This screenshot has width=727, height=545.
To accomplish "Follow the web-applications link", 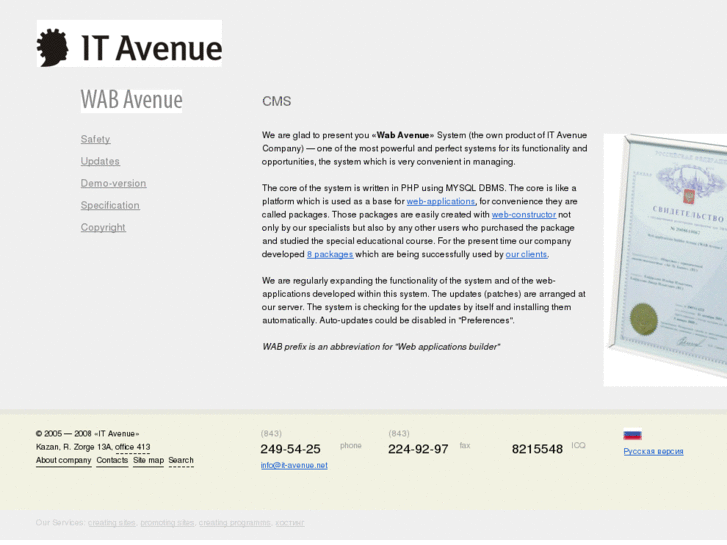I will (x=441, y=201).
